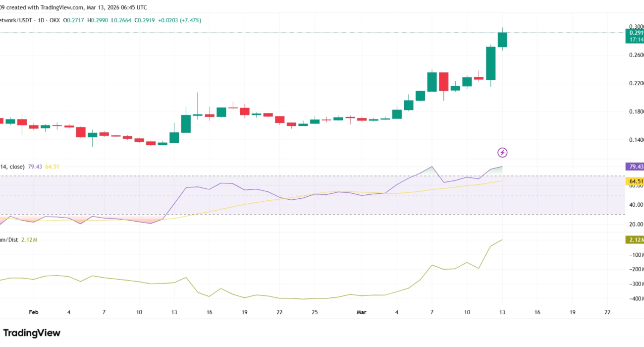Click the Accum/Dist indicator legend label
This screenshot has width=644, height=347.
coord(9,240)
